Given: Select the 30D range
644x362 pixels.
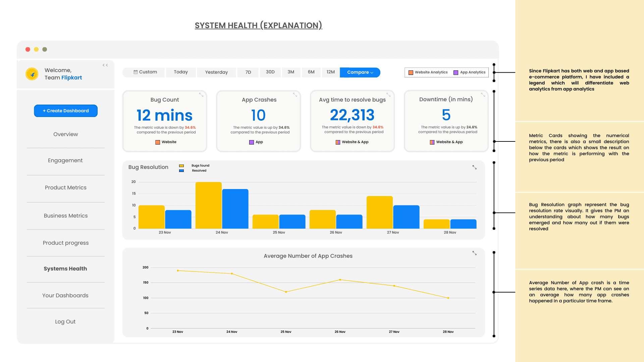Looking at the screenshot, I should click(x=270, y=72).
